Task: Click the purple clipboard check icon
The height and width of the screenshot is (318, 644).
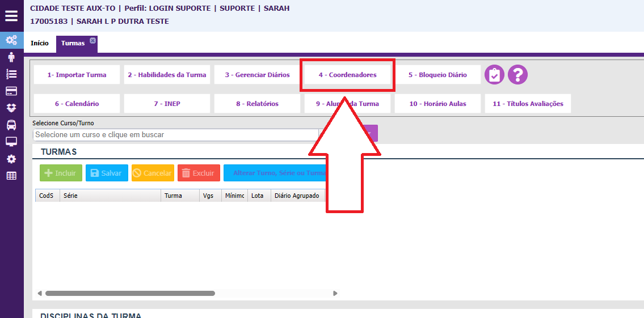Action: (x=494, y=75)
